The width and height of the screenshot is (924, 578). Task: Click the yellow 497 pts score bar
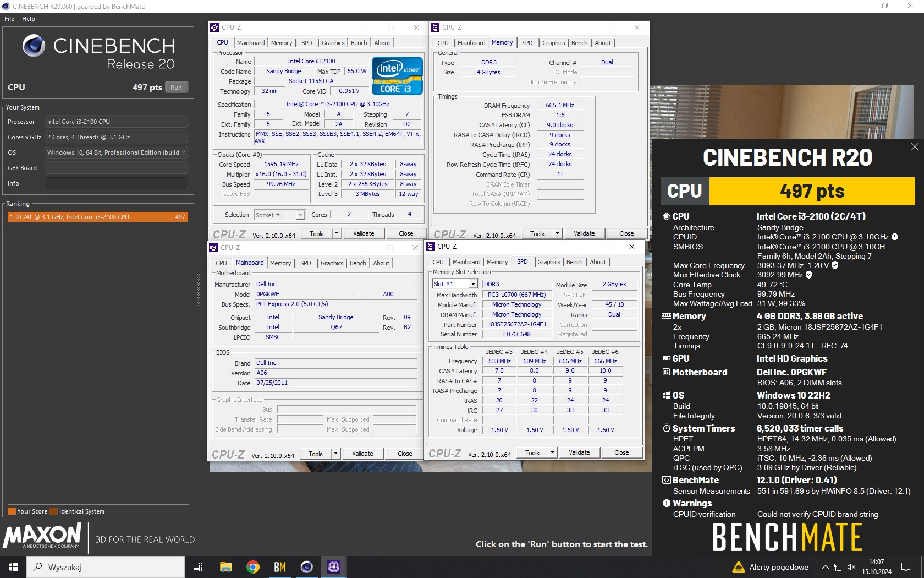click(812, 191)
